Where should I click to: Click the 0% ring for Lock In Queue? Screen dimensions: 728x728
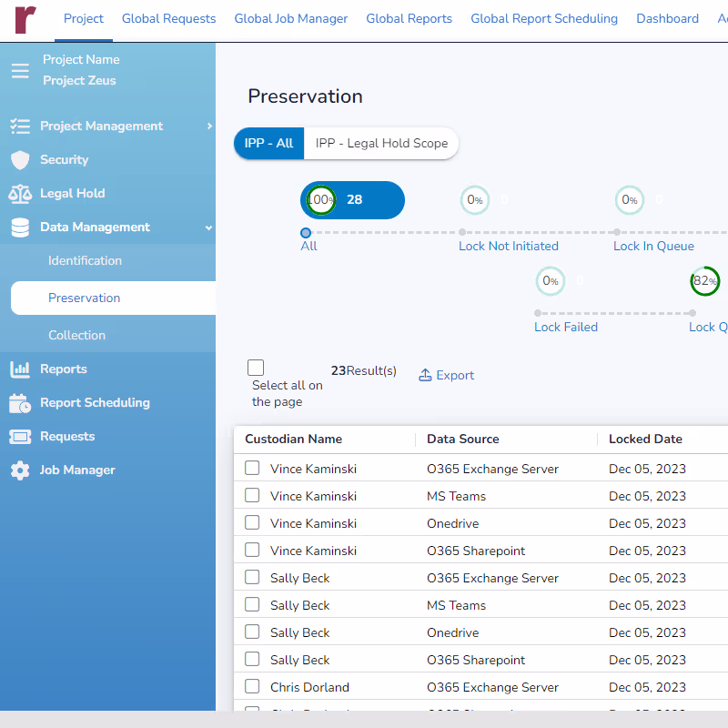629,200
